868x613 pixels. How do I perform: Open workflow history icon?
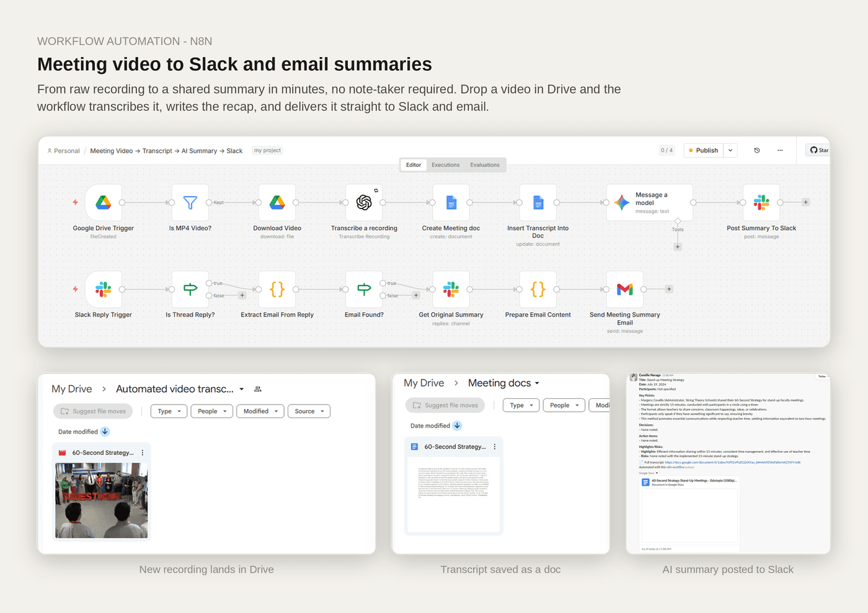[757, 150]
